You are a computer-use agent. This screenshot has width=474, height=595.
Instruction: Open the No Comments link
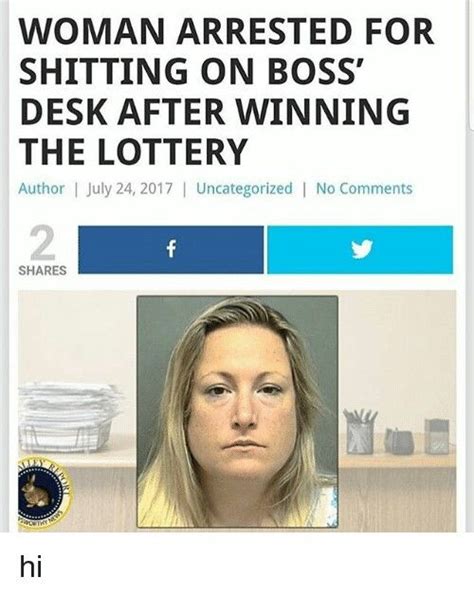click(364, 188)
